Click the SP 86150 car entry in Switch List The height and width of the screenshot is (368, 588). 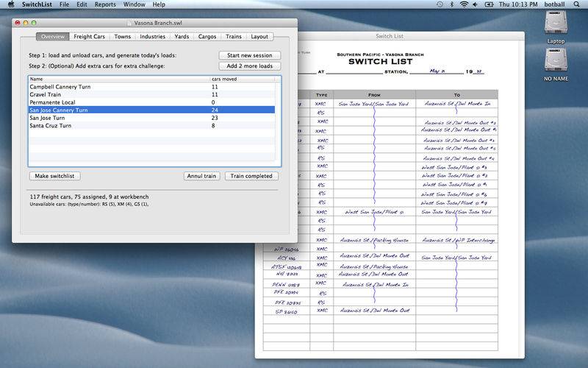pyautogui.click(x=286, y=311)
